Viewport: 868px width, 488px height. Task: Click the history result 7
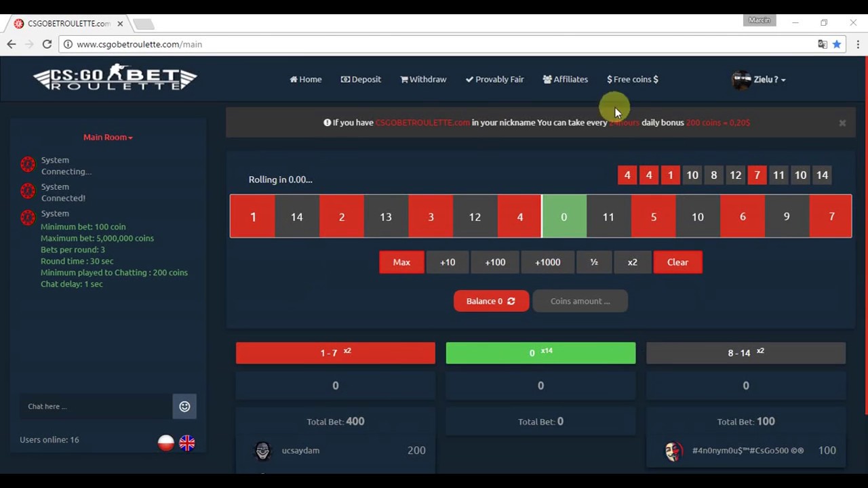click(757, 176)
